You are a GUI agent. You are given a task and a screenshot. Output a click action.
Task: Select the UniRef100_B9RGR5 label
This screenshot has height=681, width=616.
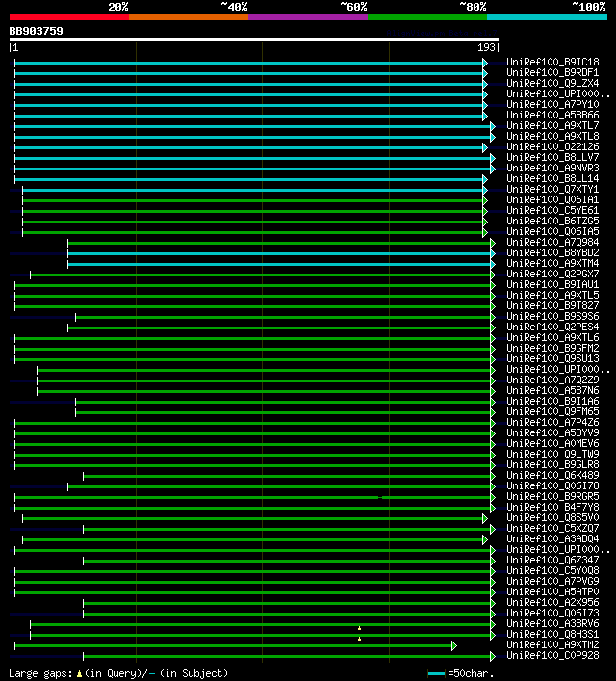coord(552,496)
